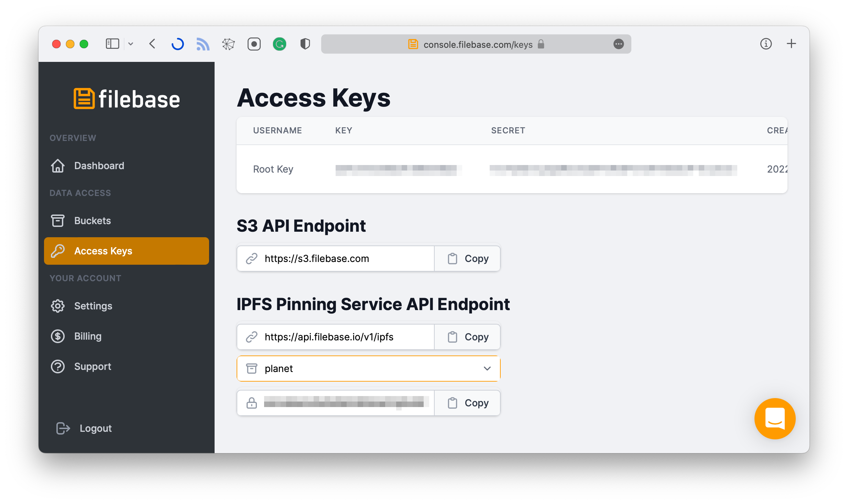Click the Access Keys key icon

58,251
